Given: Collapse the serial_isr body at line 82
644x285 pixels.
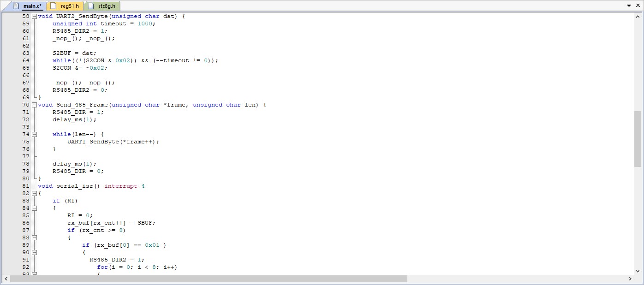Looking at the screenshot, I should click(34, 193).
